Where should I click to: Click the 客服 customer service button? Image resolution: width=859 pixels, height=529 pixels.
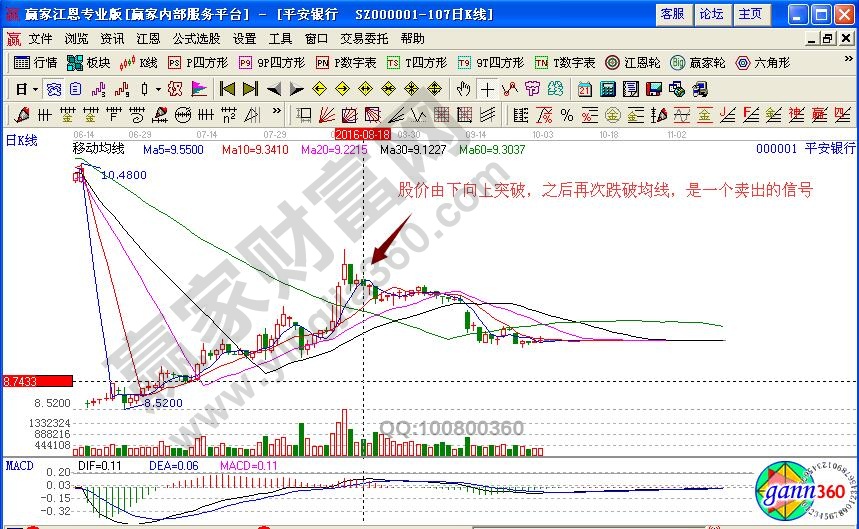click(x=673, y=14)
